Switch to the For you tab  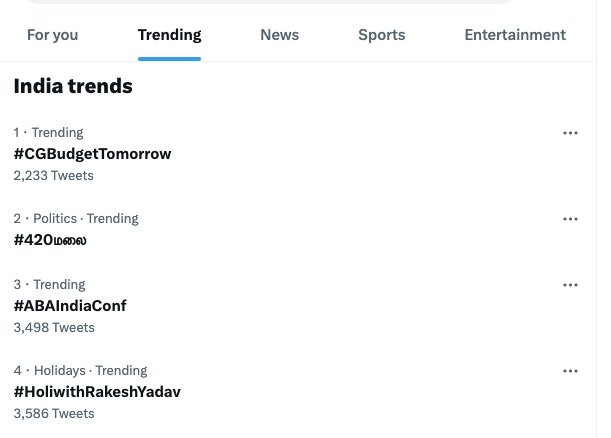52,35
